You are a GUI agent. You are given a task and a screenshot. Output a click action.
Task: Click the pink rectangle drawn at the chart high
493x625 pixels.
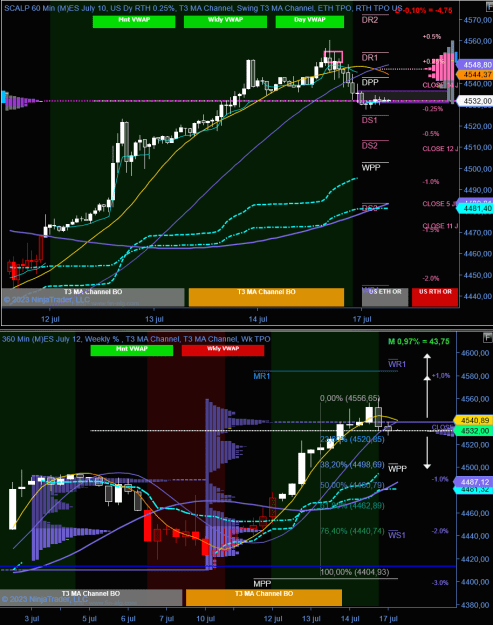click(333, 57)
